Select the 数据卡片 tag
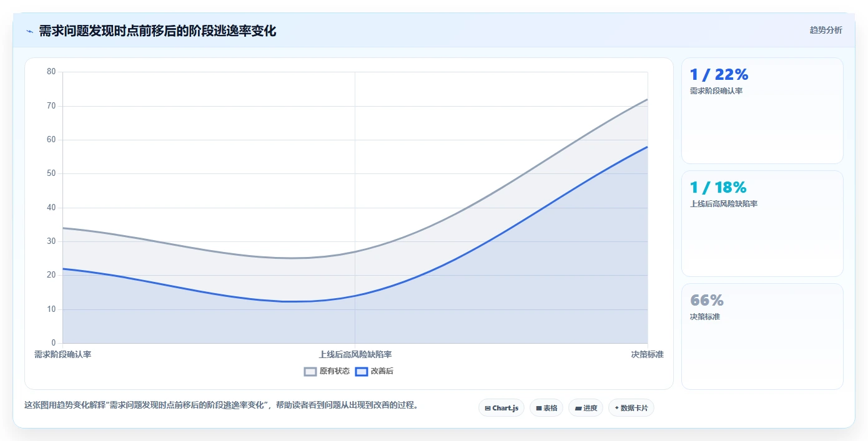Image resolution: width=868 pixels, height=441 pixels. tap(631, 408)
